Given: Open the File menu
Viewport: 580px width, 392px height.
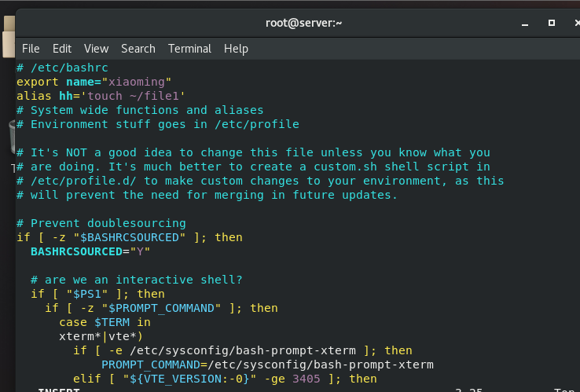Looking at the screenshot, I should point(31,49).
